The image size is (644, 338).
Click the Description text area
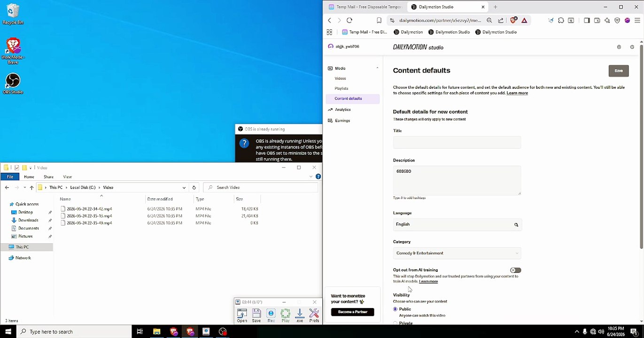coord(457,180)
